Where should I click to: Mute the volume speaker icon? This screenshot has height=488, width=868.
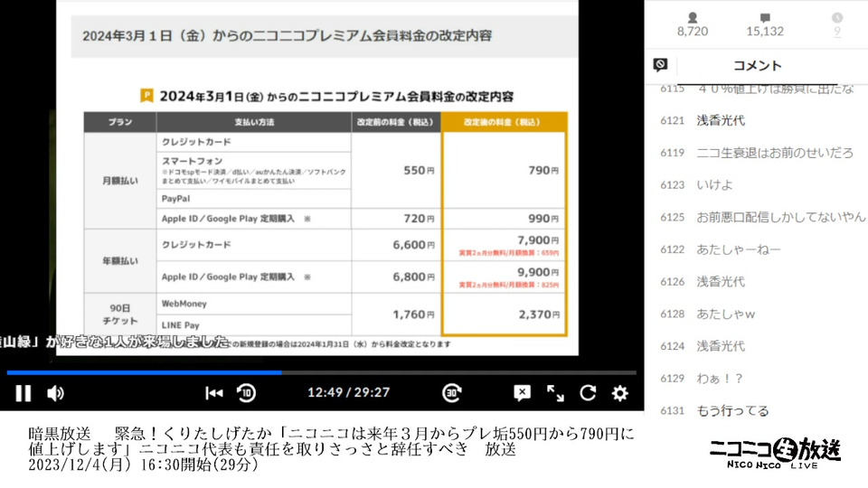(55, 393)
